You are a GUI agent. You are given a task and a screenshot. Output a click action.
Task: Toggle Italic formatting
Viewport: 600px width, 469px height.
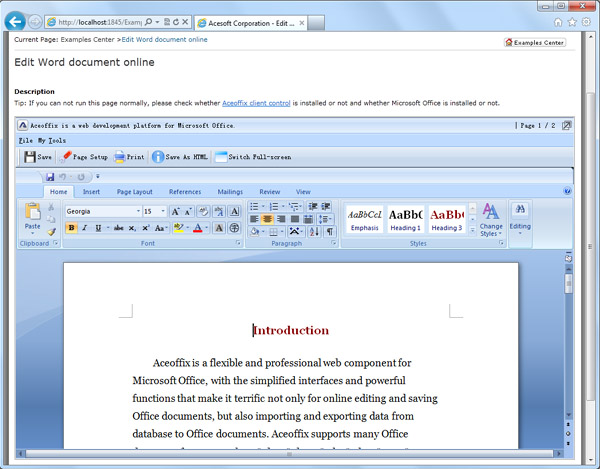(x=85, y=228)
